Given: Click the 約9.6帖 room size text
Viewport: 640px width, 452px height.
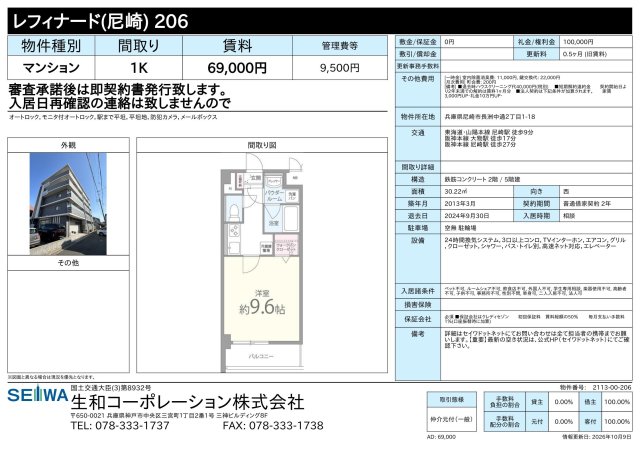Looking at the screenshot, I should tap(262, 307).
